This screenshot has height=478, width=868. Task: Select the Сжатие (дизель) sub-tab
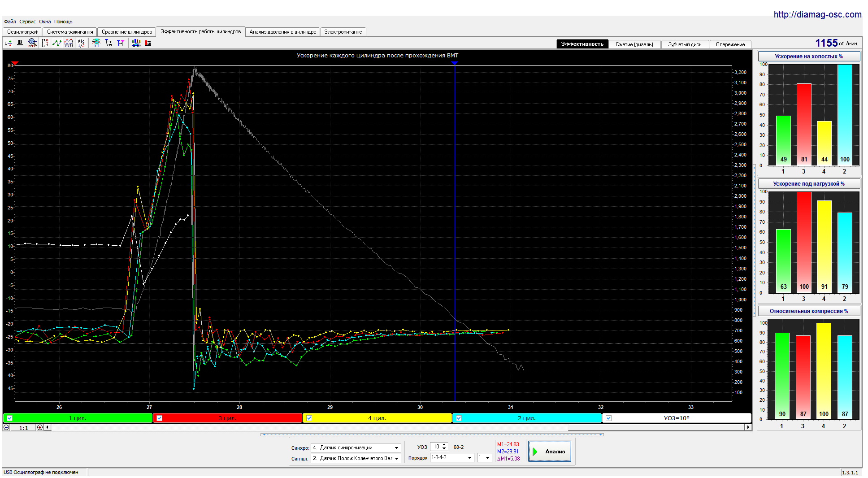click(634, 44)
